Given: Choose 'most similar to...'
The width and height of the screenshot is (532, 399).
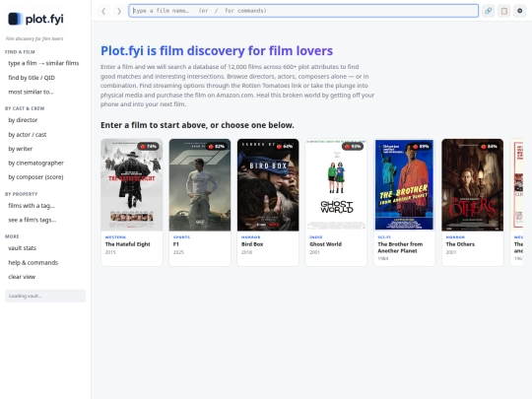Looking at the screenshot, I should [31, 92].
